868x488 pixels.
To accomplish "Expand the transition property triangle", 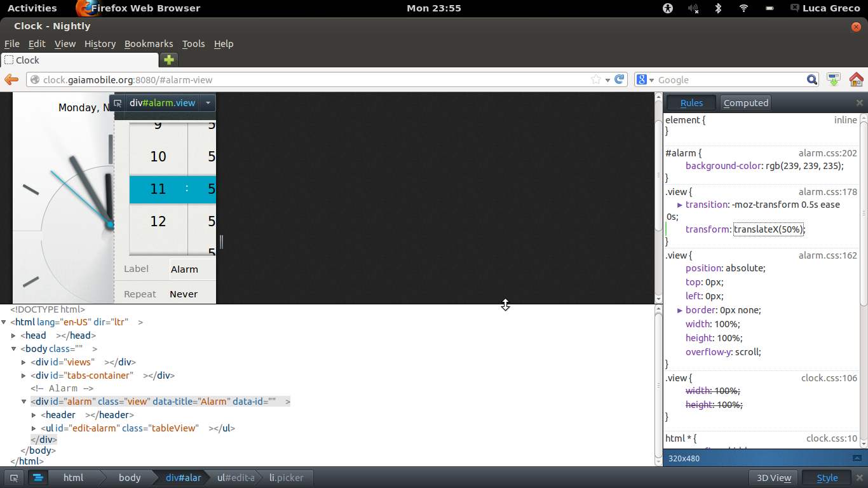I will (x=680, y=205).
